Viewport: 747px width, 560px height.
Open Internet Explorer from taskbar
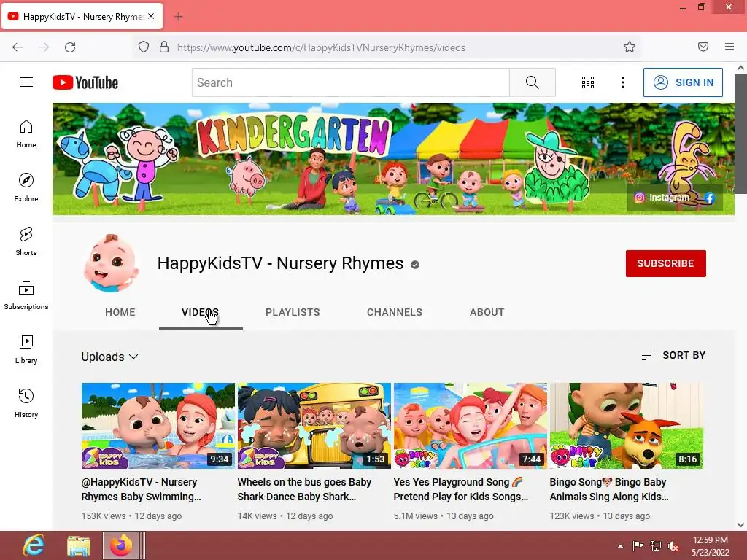(x=34, y=545)
